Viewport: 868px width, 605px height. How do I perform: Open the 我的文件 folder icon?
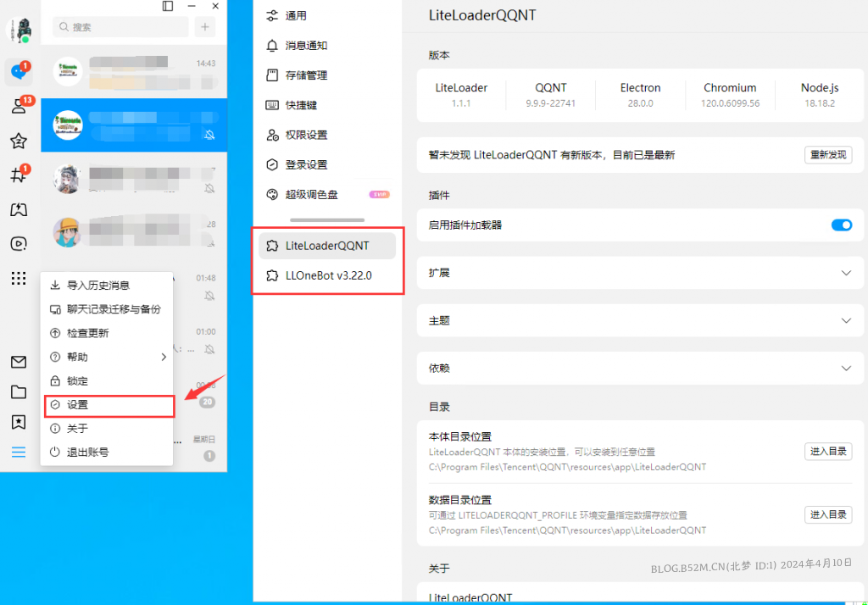click(19, 391)
